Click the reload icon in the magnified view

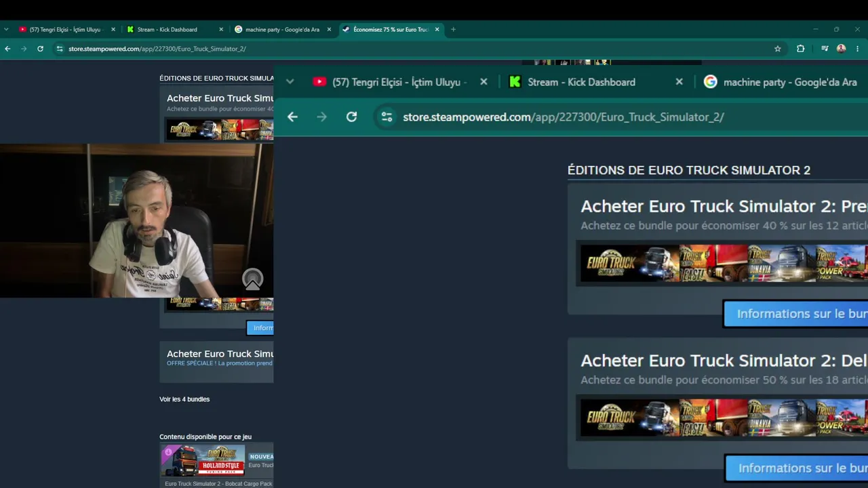click(351, 117)
